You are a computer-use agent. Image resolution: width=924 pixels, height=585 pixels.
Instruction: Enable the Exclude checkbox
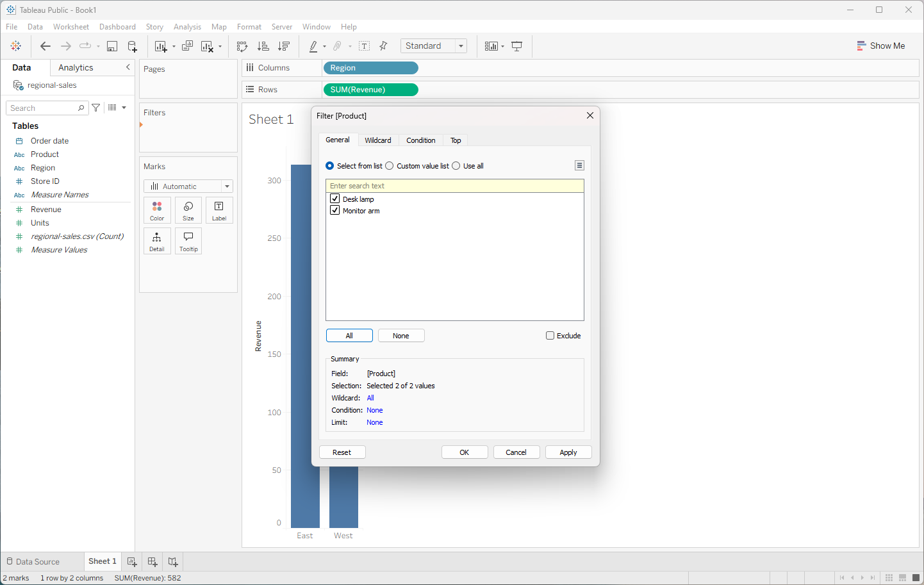[550, 335]
